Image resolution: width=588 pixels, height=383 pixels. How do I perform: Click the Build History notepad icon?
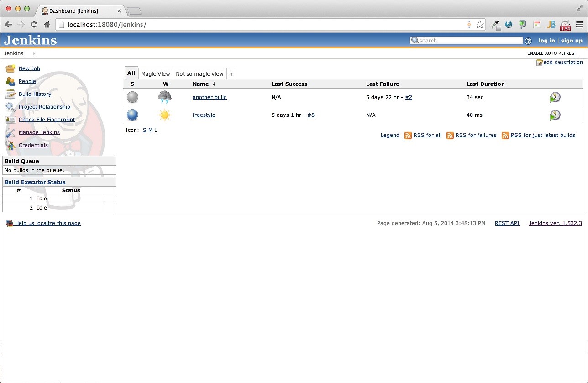pos(10,94)
